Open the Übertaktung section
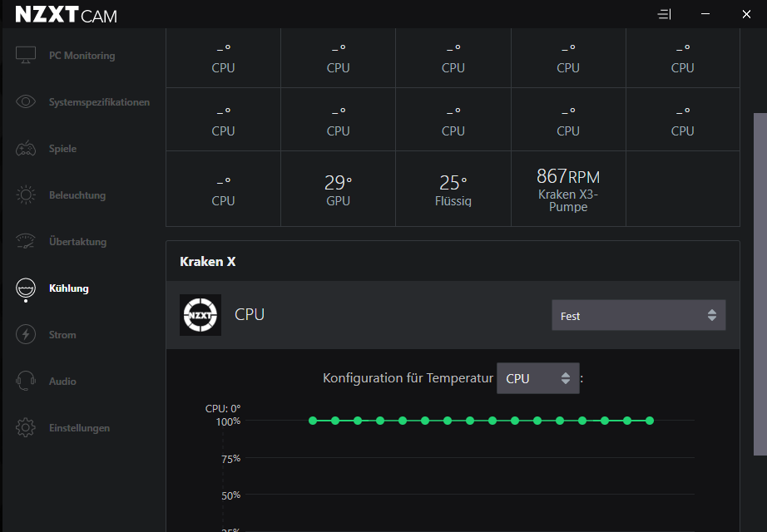767x532 pixels. pyautogui.click(x=77, y=242)
